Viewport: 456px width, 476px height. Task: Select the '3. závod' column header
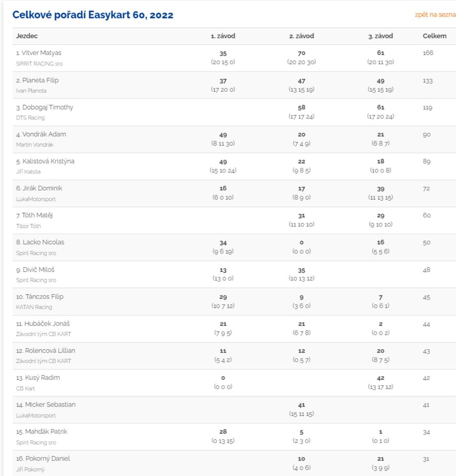[381, 36]
